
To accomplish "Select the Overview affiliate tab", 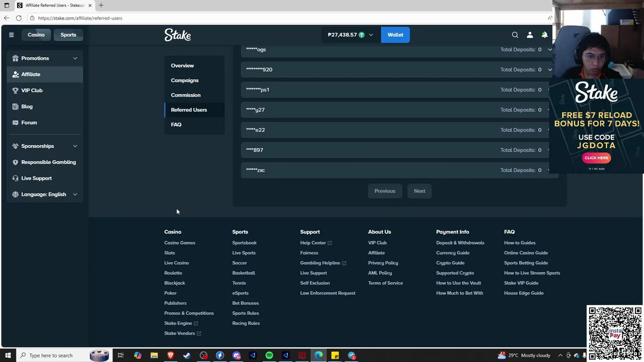I will 194,65.
